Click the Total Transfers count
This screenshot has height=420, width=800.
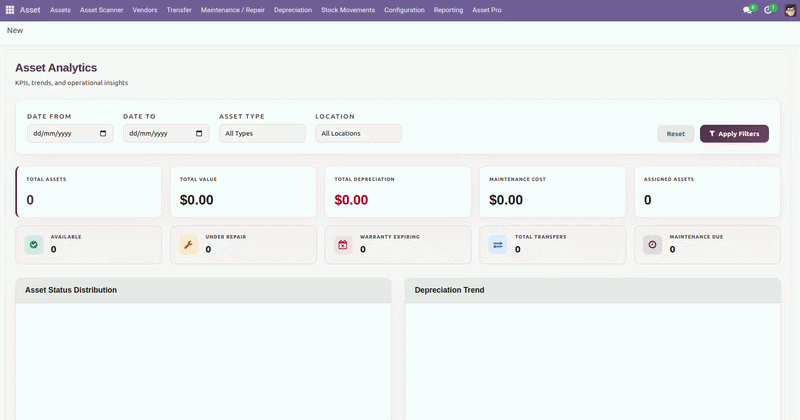(517, 250)
